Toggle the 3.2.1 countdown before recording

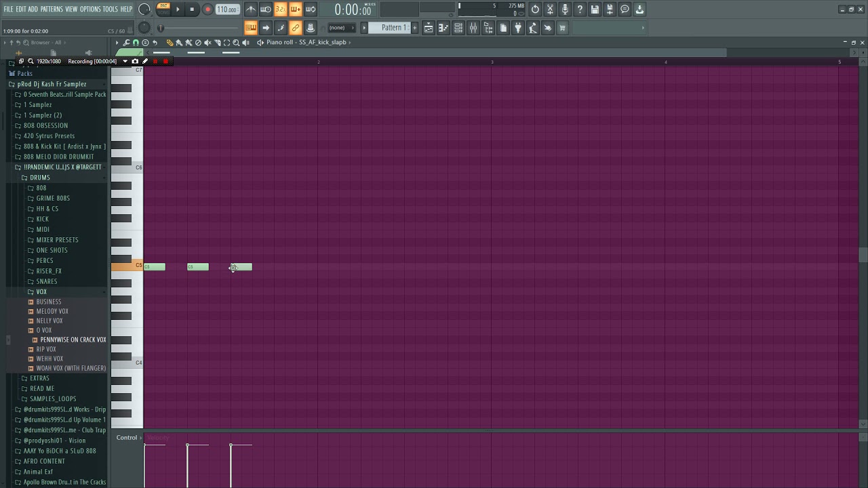point(281,9)
